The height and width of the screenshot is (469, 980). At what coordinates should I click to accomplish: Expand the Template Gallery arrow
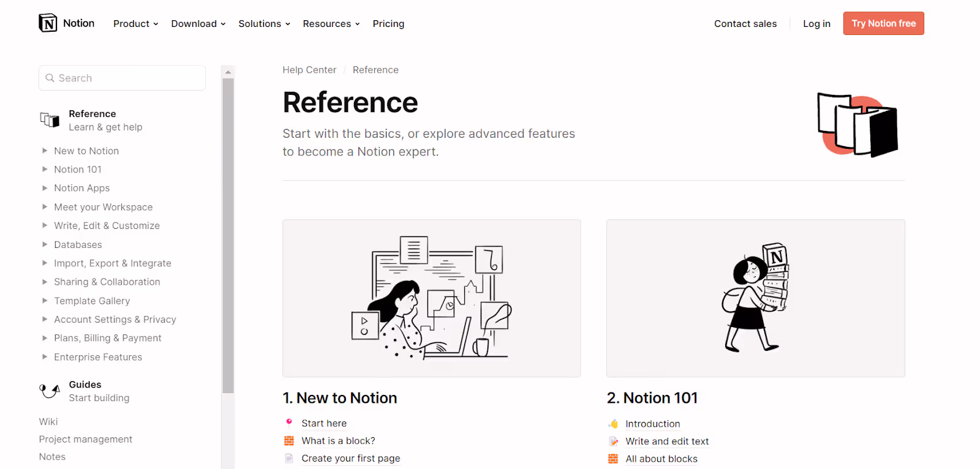click(x=45, y=301)
